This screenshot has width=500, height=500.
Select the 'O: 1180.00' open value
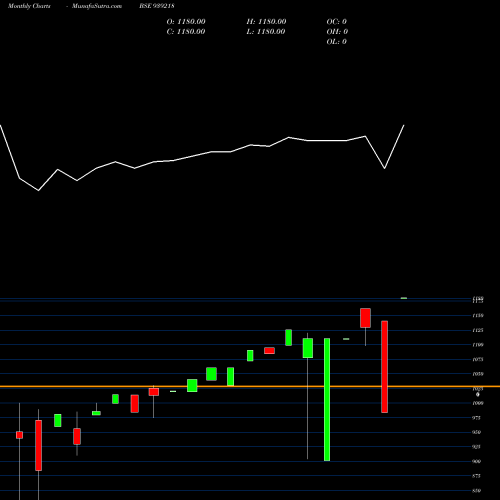(x=186, y=22)
